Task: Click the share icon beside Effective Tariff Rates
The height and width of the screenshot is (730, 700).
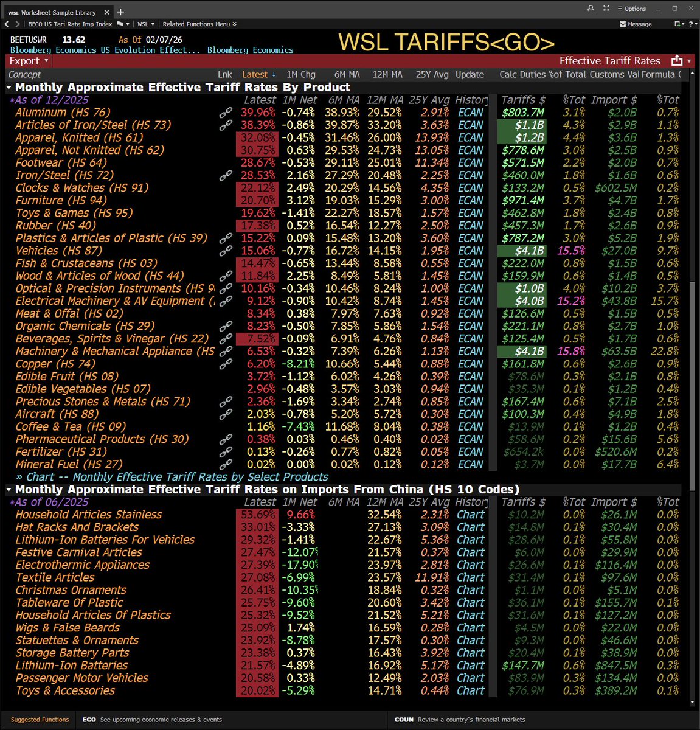Action: pos(677,61)
